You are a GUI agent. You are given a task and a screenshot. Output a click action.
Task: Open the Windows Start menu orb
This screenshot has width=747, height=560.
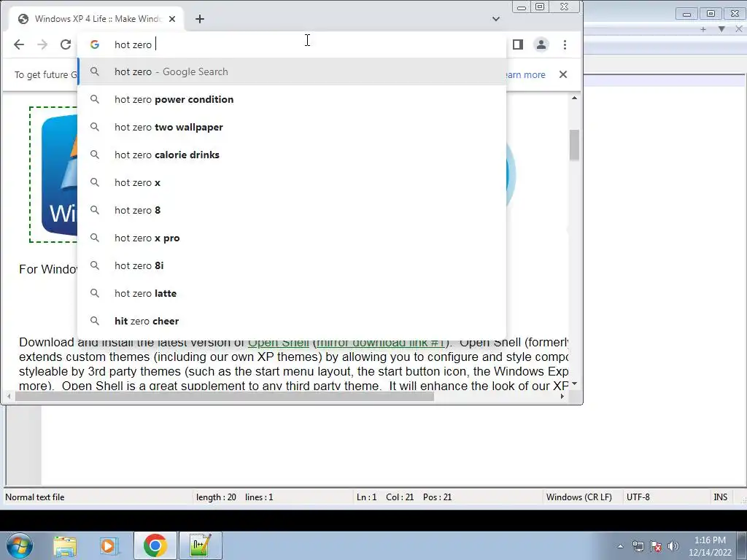pyautogui.click(x=19, y=545)
